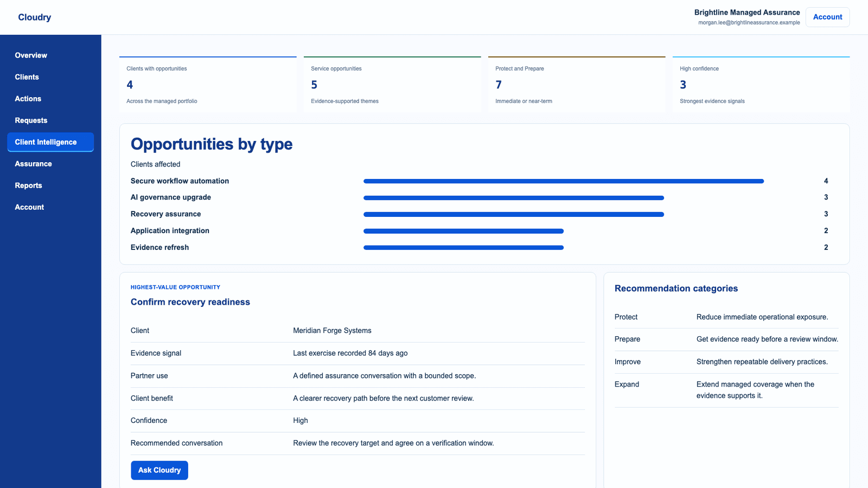This screenshot has height=488, width=868.
Task: Click the 'Improve' recommendation category
Action: (628, 362)
